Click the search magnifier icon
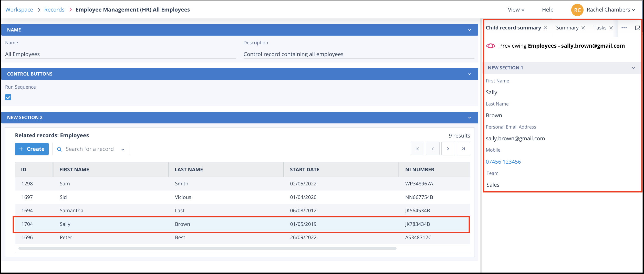Viewport: 644px width, 274px height. 59,149
